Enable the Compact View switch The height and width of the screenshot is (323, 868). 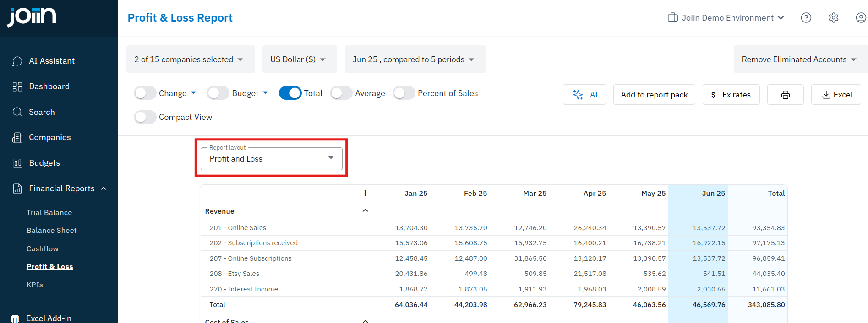tap(145, 117)
